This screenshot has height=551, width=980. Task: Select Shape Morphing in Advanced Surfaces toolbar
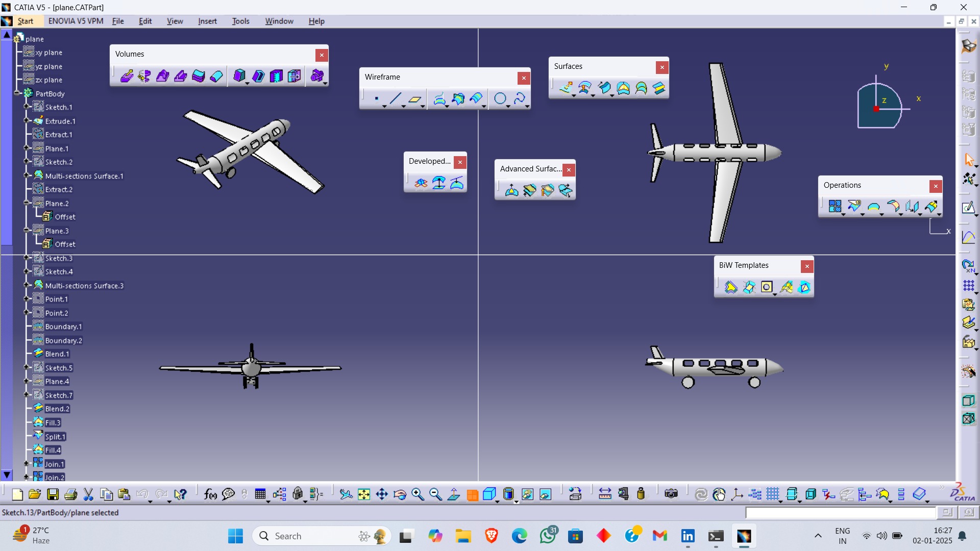565,190
